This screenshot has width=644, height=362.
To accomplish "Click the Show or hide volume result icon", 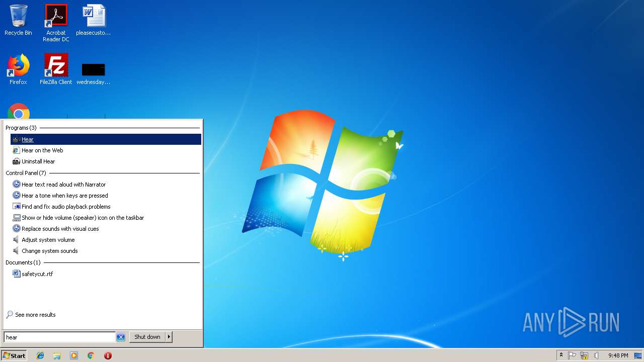I will pyautogui.click(x=16, y=218).
